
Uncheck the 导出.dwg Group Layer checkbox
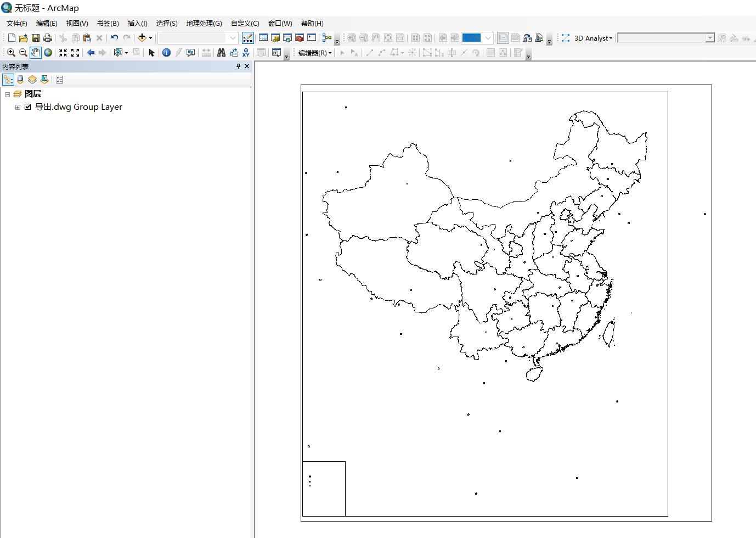tap(27, 107)
